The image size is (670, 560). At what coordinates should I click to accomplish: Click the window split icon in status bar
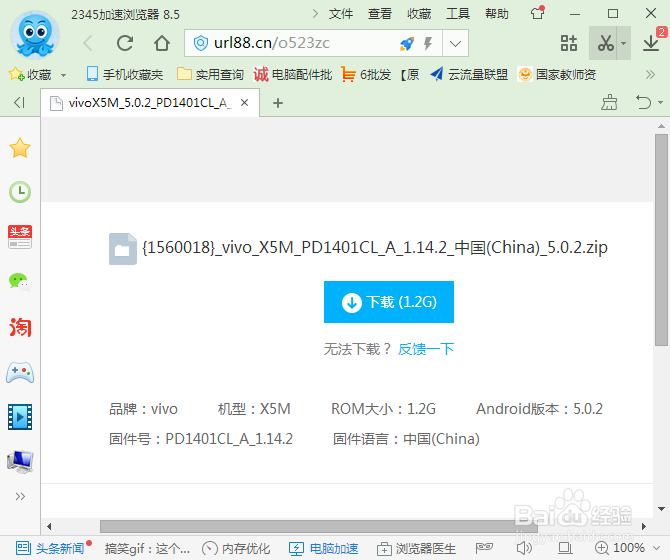[565, 548]
